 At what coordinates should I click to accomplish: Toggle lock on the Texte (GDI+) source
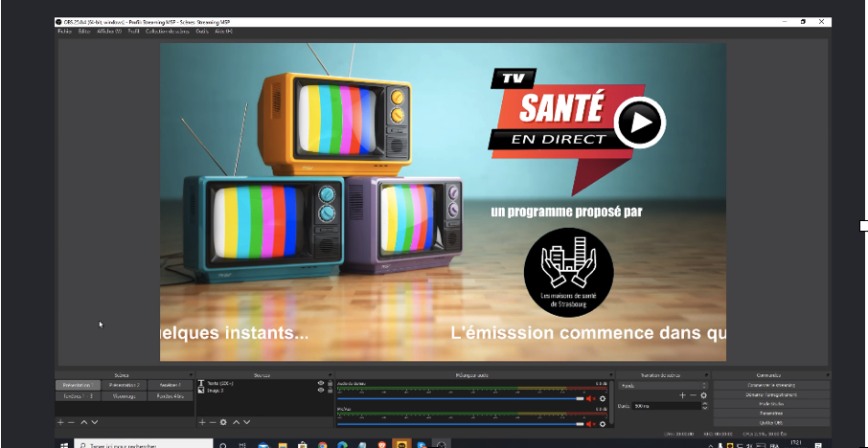point(330,383)
